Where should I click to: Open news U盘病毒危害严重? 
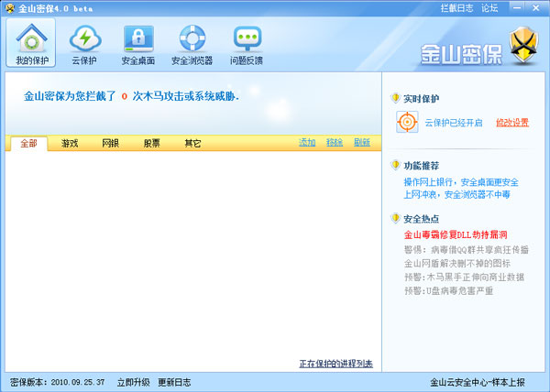click(x=448, y=290)
